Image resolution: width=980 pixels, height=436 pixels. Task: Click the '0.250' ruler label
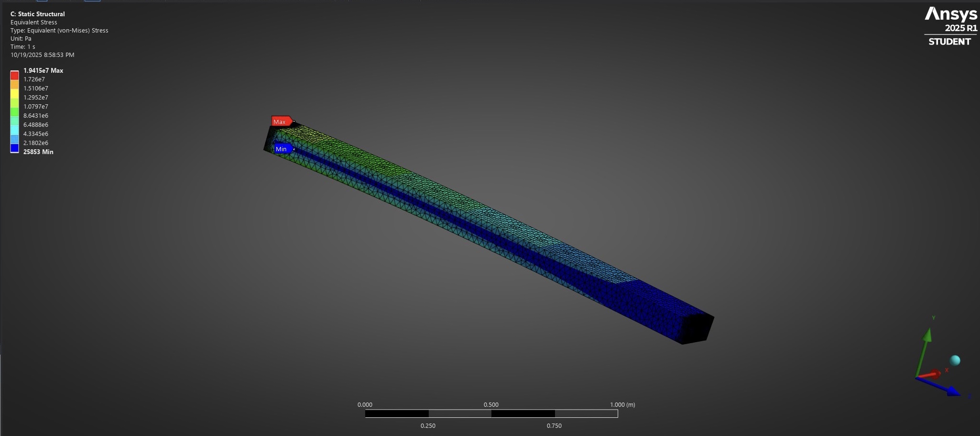428,425
